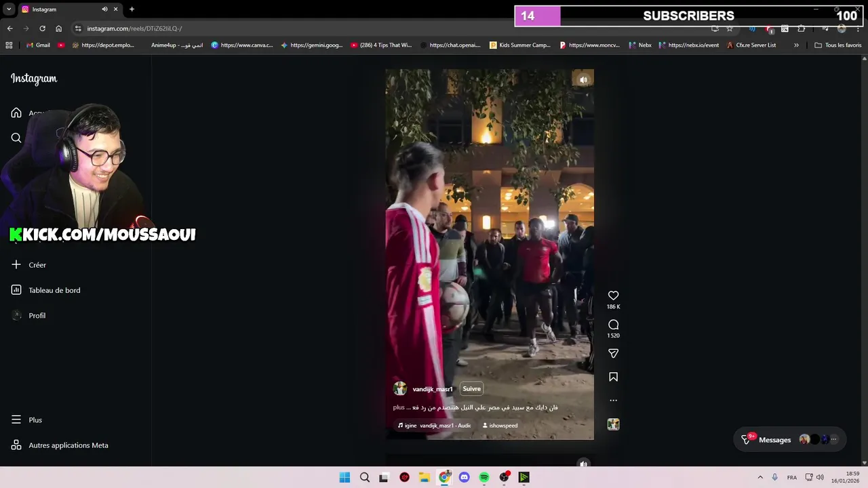Open the nebx.io/event bookmark

688,45
